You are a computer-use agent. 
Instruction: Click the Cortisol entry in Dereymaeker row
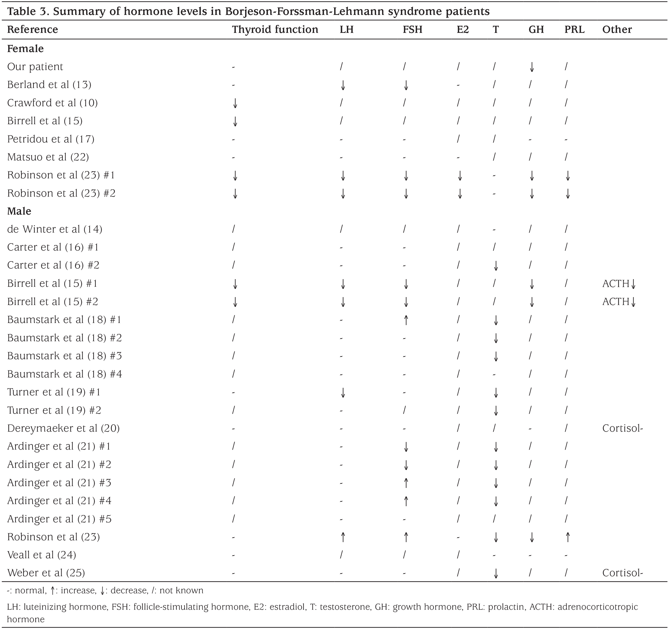(622, 428)
